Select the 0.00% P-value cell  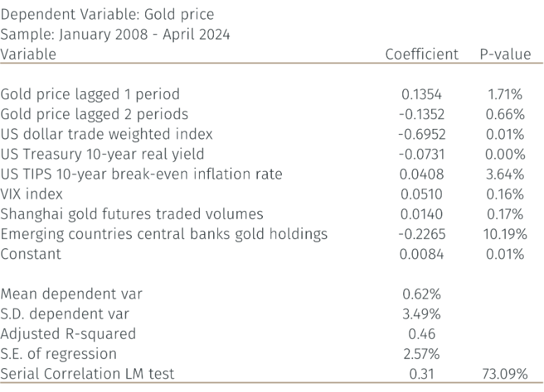click(x=505, y=154)
